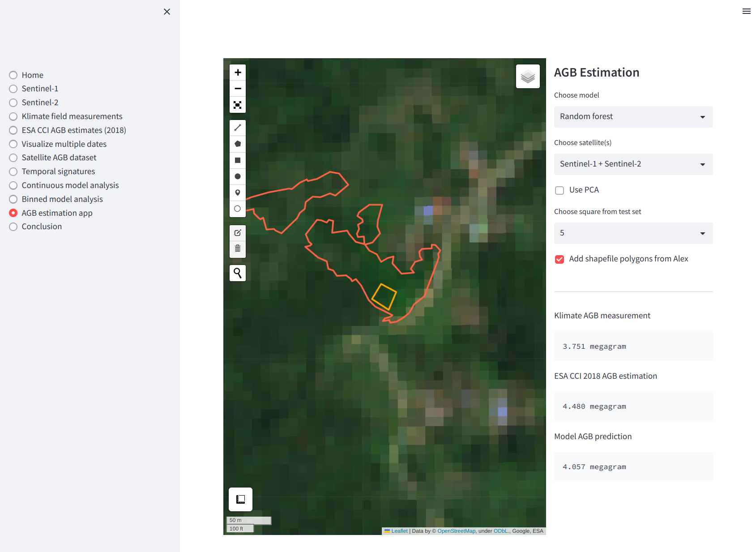Open the map search tool
Viewport: 756px width, 552px height.
(x=238, y=273)
